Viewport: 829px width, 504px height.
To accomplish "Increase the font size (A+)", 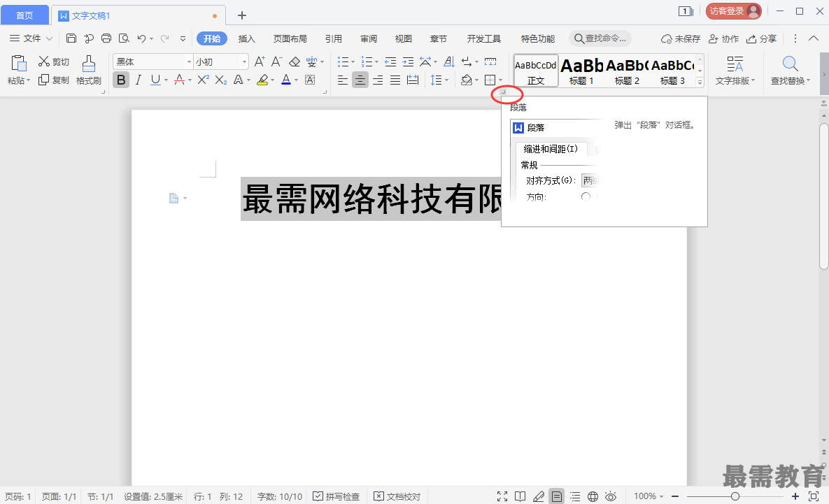I will [x=259, y=62].
